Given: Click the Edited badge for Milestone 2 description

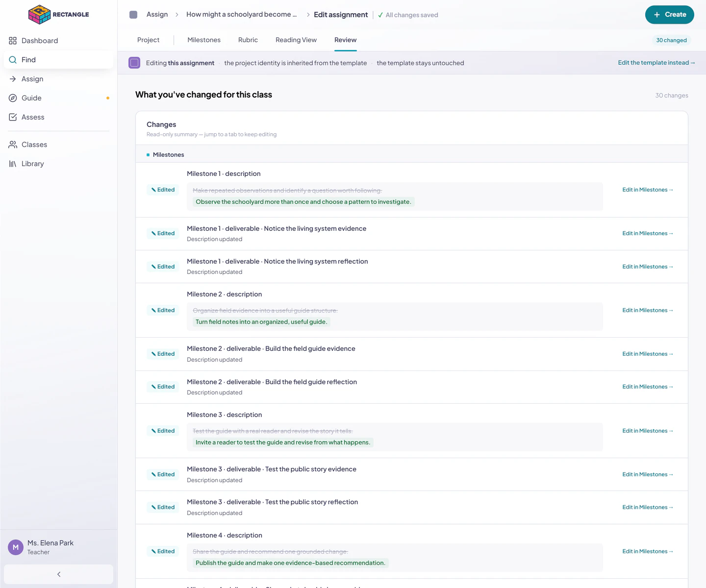Looking at the screenshot, I should pyautogui.click(x=163, y=311).
